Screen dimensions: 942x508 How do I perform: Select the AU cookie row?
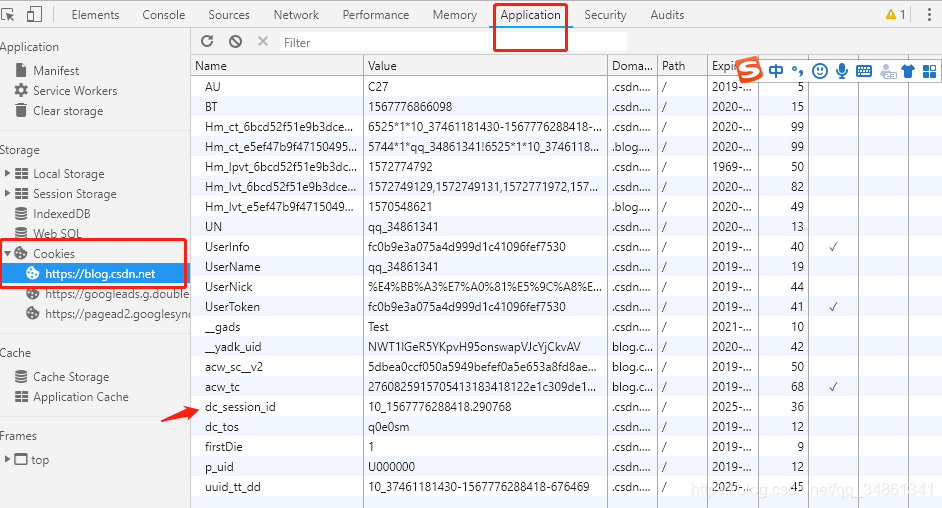pos(567,86)
